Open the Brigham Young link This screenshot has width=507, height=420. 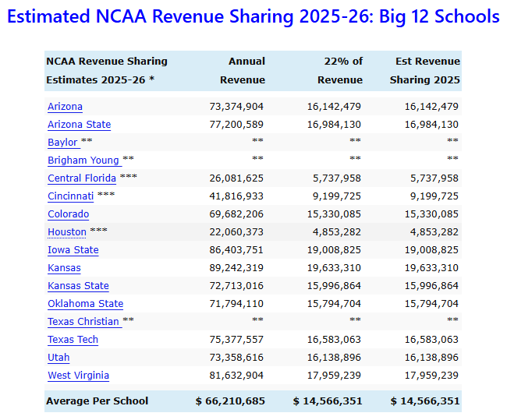[x=83, y=161]
